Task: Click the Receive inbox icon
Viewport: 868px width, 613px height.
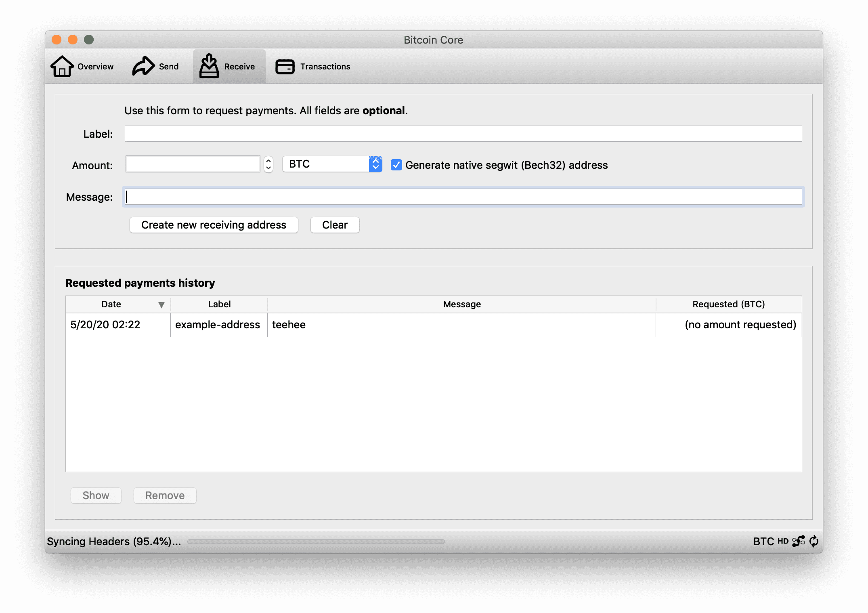Action: click(x=209, y=66)
